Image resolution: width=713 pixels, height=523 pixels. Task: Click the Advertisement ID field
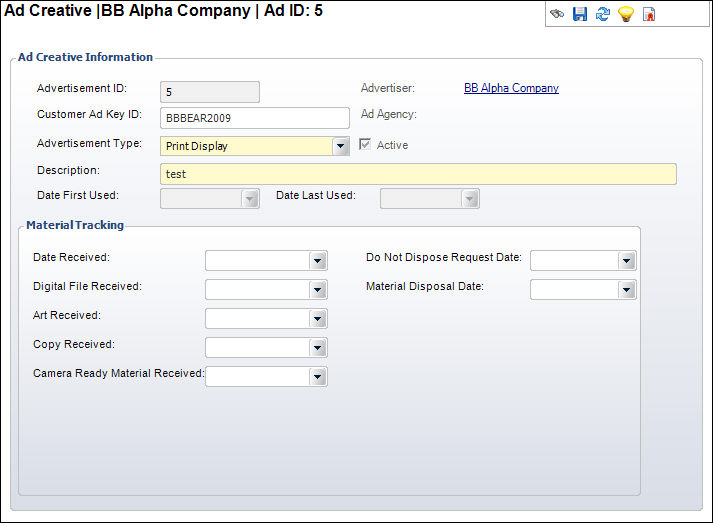point(209,92)
